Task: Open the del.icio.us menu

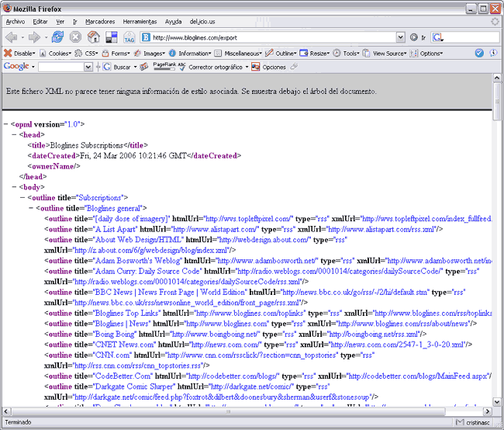Action: pyautogui.click(x=202, y=22)
